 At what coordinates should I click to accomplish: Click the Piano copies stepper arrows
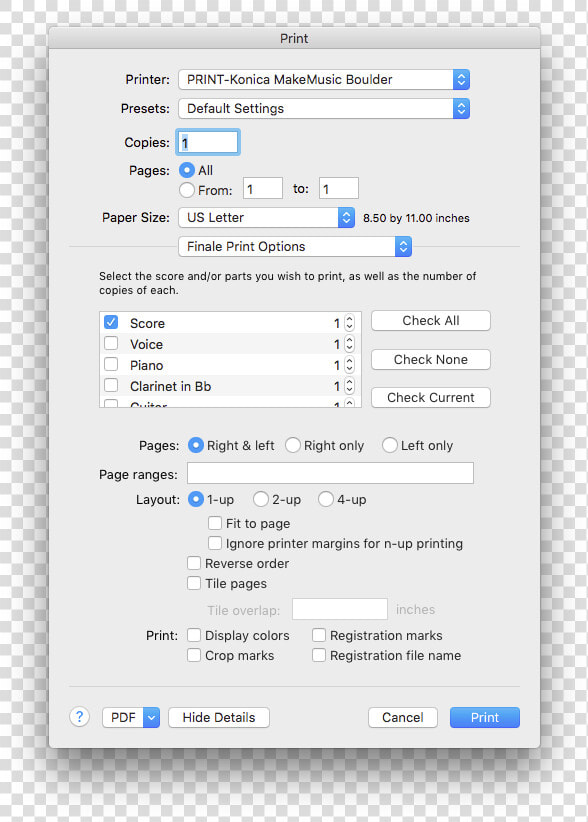(350, 365)
